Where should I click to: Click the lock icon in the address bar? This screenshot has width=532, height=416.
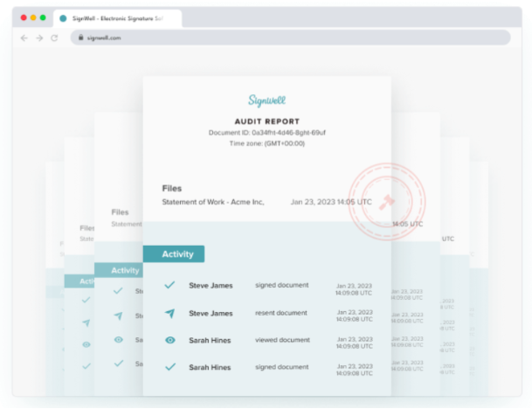click(x=80, y=38)
